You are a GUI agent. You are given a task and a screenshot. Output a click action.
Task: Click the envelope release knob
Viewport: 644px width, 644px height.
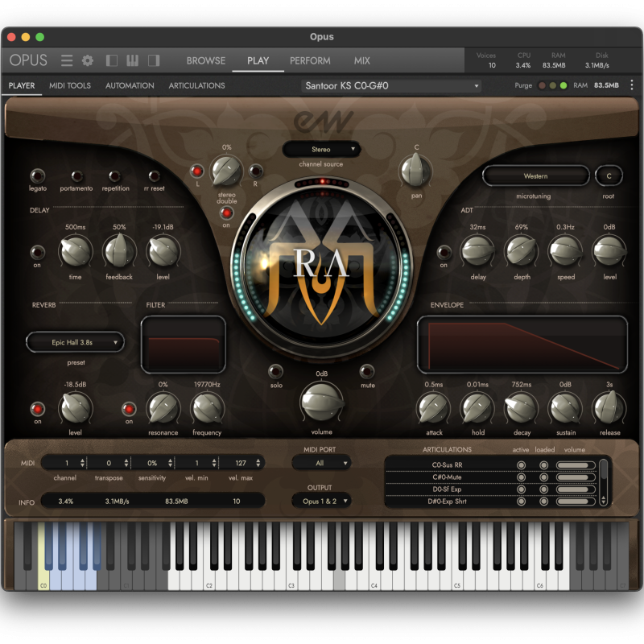pyautogui.click(x=609, y=407)
